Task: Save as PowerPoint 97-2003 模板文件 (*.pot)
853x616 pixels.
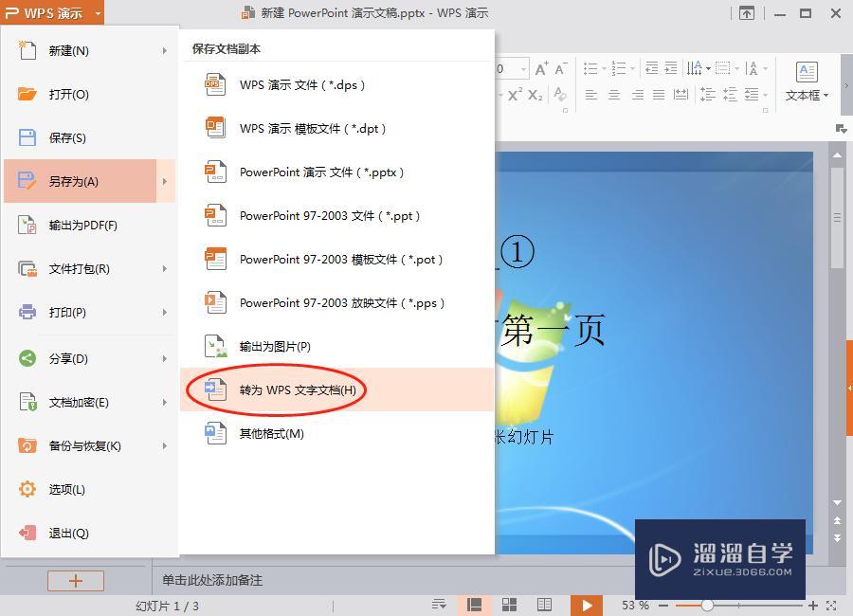Action: 337,259
